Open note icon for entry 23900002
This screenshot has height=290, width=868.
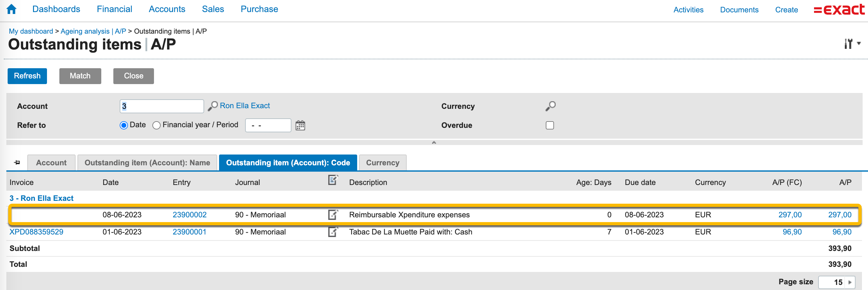click(333, 214)
